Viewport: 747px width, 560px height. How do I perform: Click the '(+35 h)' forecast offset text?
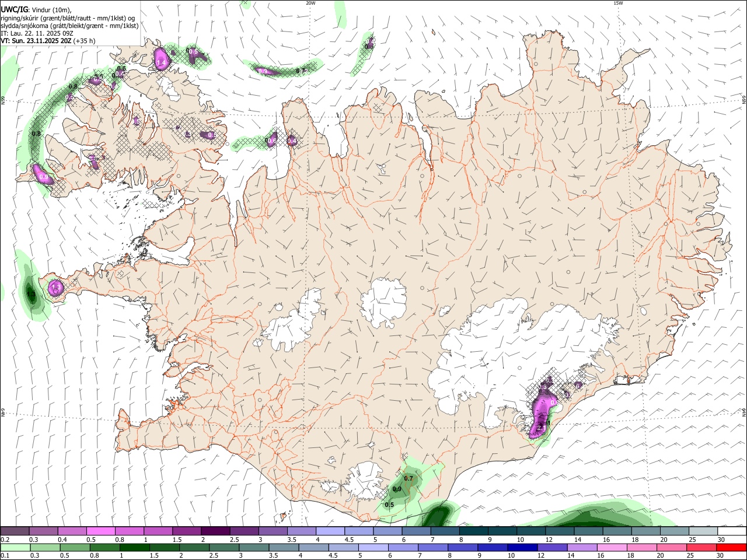coord(85,41)
